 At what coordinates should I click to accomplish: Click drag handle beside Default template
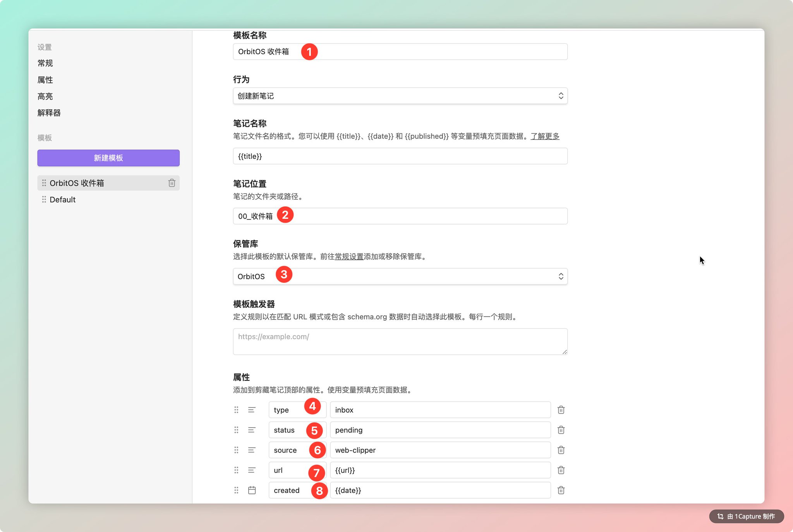pyautogui.click(x=44, y=199)
